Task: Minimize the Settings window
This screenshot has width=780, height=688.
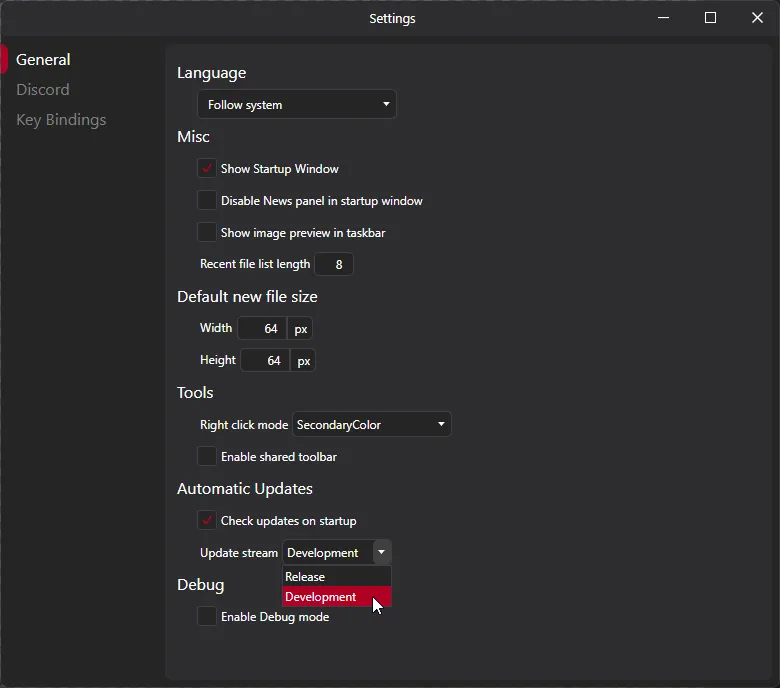Action: 663,18
